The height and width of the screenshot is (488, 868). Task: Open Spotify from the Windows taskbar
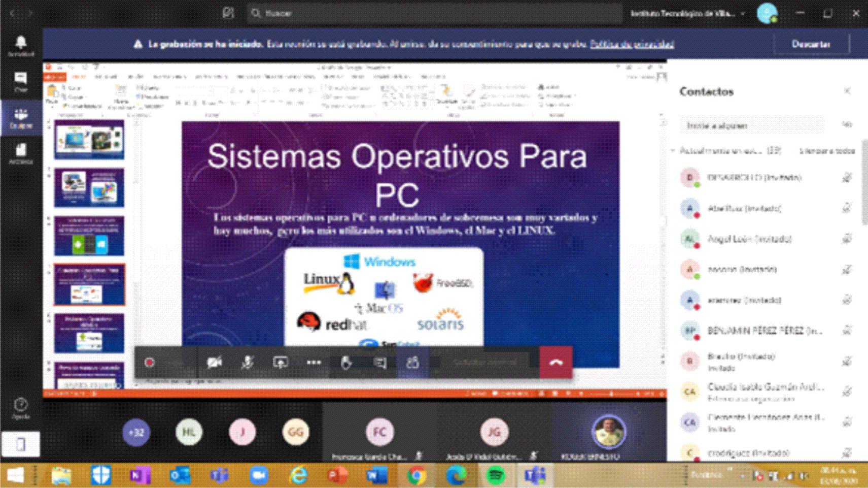point(495,475)
